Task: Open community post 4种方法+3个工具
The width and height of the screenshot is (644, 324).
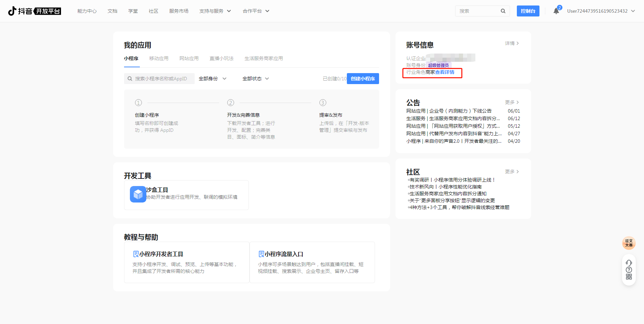Action: tap(459, 207)
